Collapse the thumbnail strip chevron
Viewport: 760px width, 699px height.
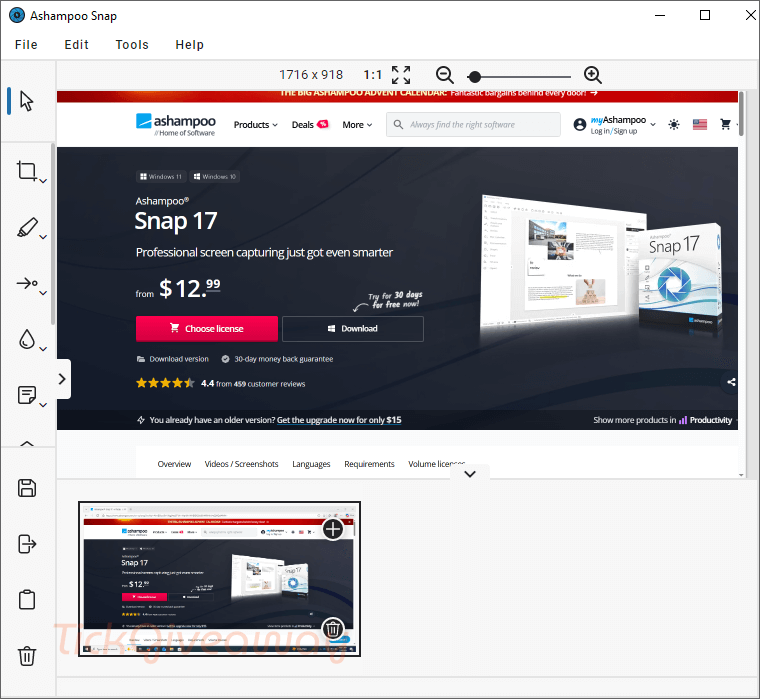470,474
